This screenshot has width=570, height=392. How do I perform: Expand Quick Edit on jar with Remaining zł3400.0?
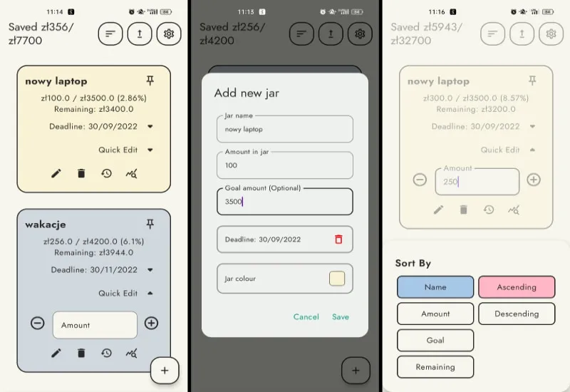tap(150, 150)
